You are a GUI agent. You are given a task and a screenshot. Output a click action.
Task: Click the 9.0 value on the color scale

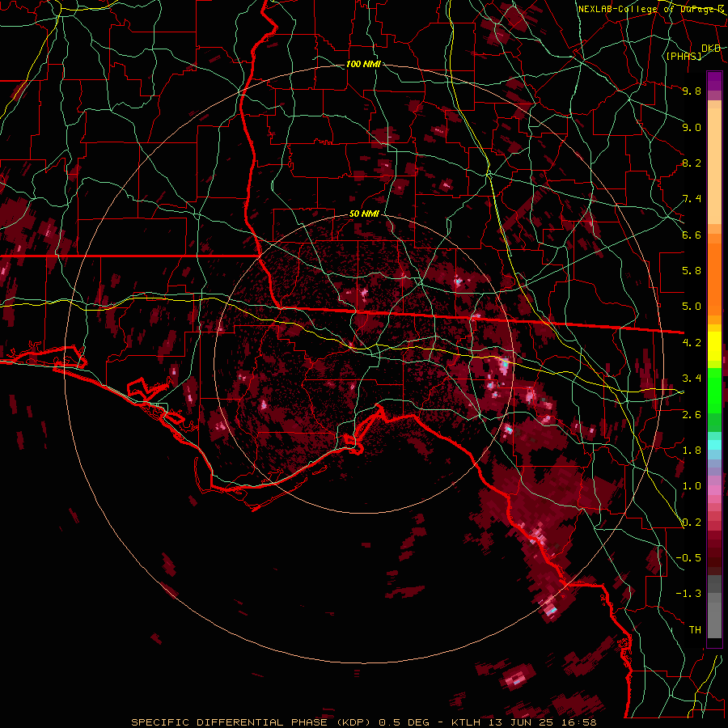(x=692, y=128)
